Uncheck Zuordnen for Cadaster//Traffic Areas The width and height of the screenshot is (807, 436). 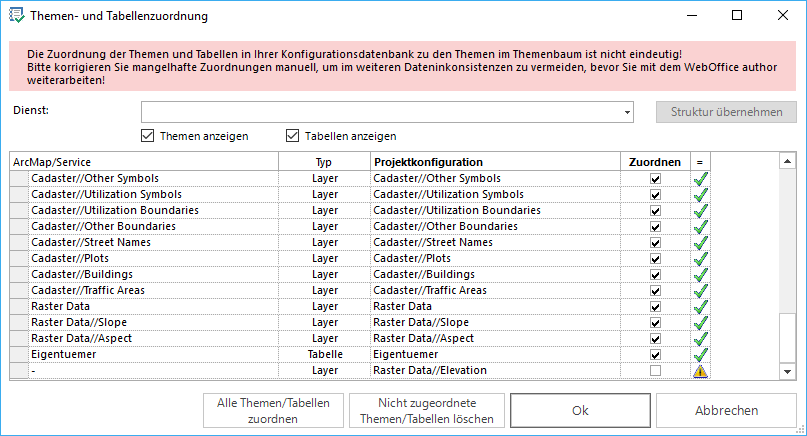pos(655,290)
